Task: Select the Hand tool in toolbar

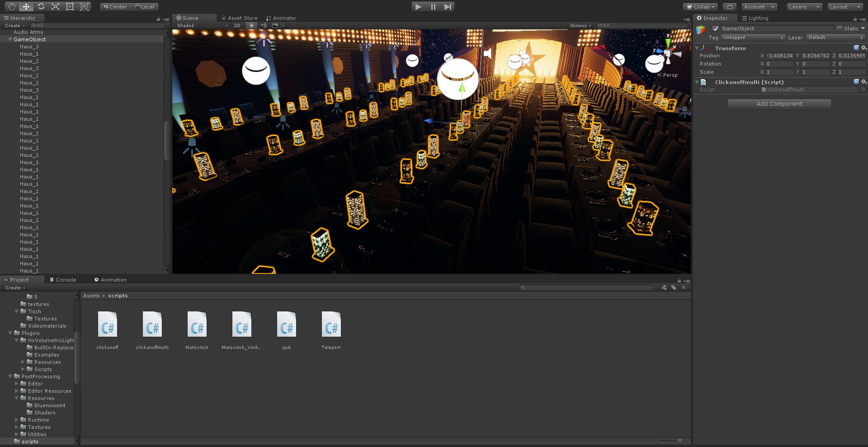Action: click(x=11, y=7)
